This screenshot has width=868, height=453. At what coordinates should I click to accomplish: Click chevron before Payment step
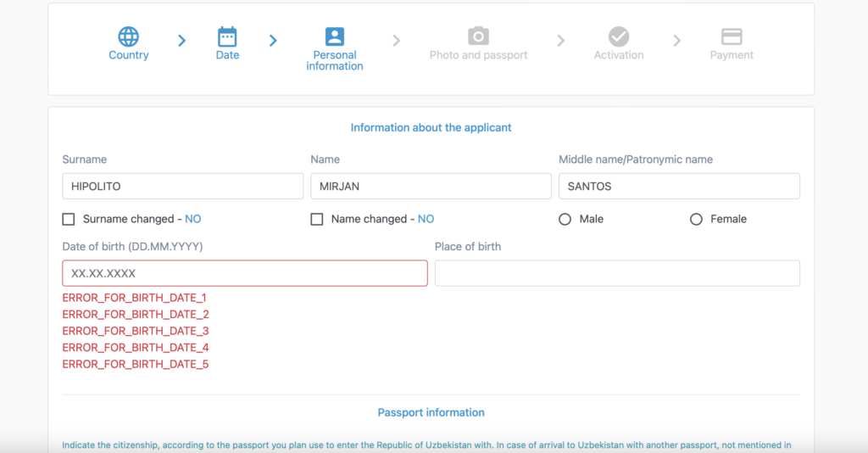click(x=677, y=41)
